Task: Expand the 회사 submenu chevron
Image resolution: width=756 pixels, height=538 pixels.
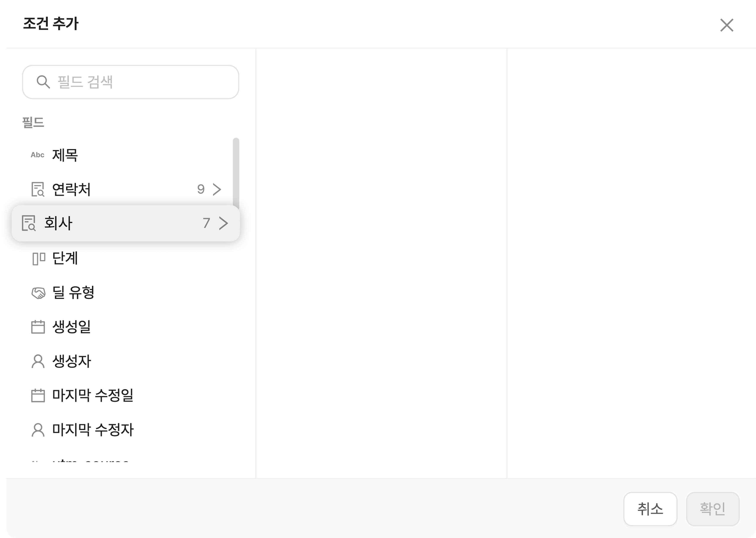Action: tap(224, 223)
